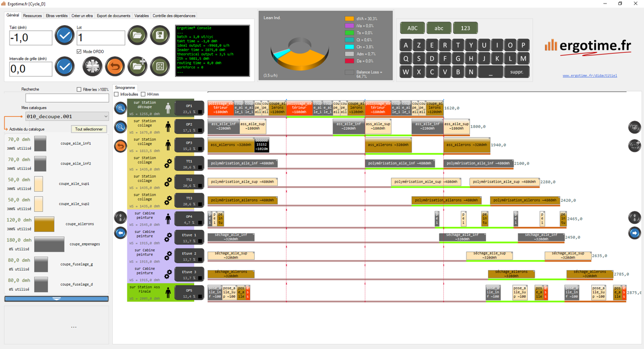Open the 010_decoupe.001 catalogue dropdown
644x349 pixels.
tap(67, 116)
